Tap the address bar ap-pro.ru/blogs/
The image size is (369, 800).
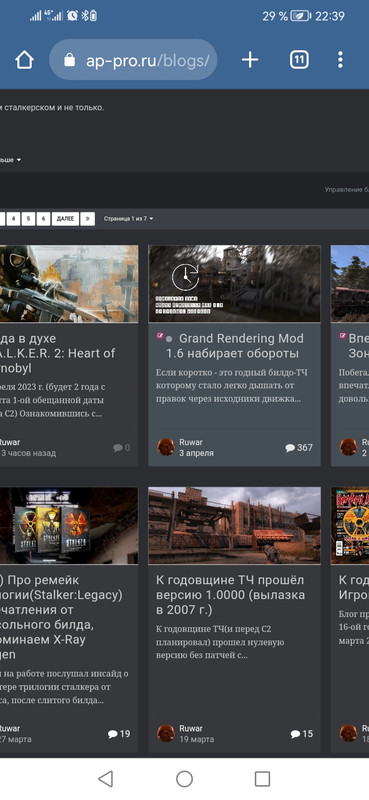133,60
